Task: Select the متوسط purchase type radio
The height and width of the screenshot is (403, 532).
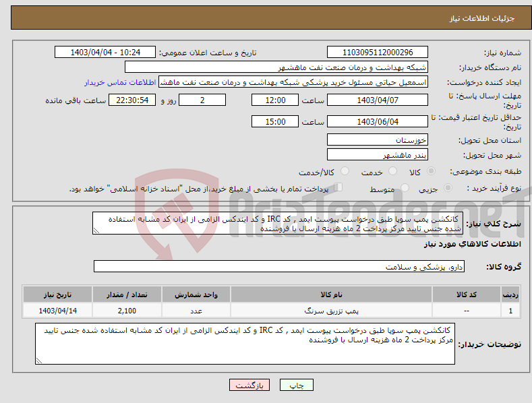Action: [405, 188]
